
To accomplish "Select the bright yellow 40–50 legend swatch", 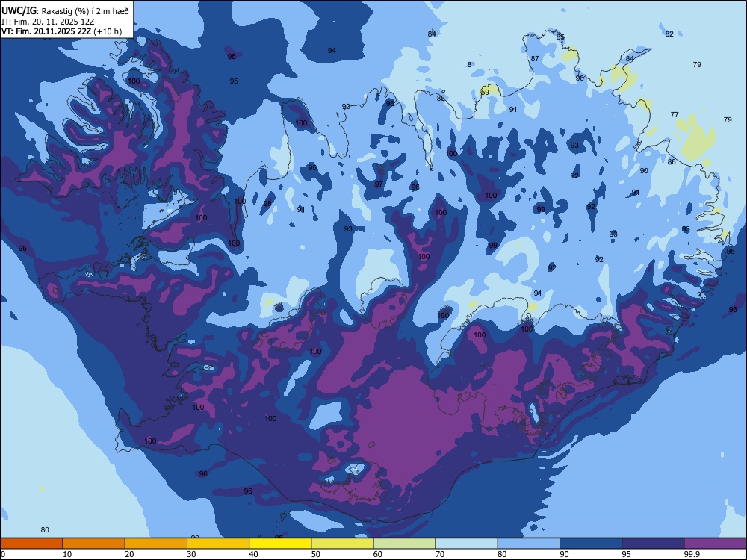I will (280, 544).
